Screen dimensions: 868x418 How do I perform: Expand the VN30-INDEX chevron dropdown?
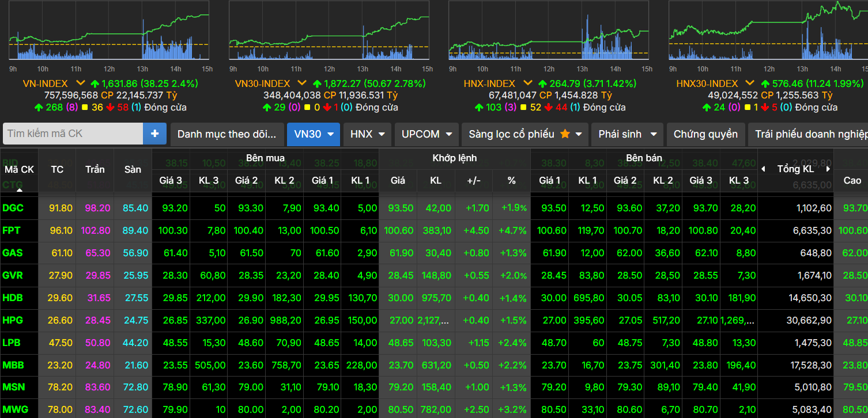pos(302,83)
